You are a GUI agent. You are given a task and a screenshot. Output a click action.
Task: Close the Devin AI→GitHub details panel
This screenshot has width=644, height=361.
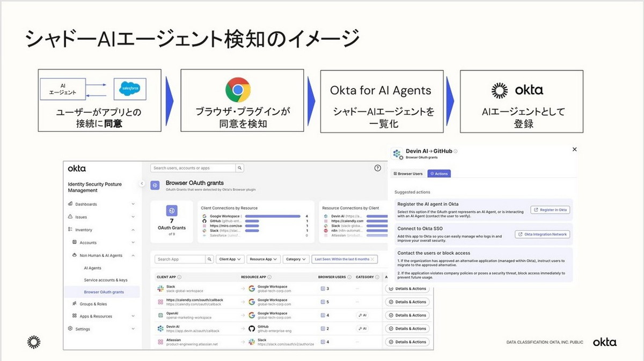coord(574,149)
